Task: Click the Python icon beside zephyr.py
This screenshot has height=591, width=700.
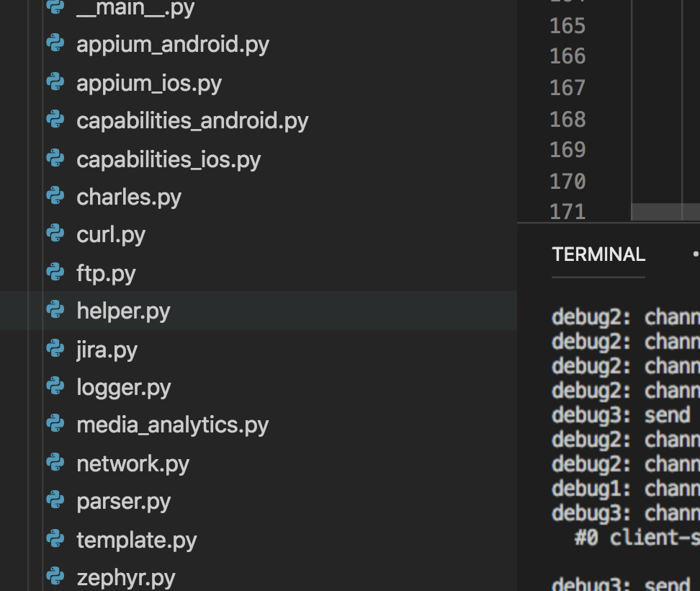Action: click(55, 577)
